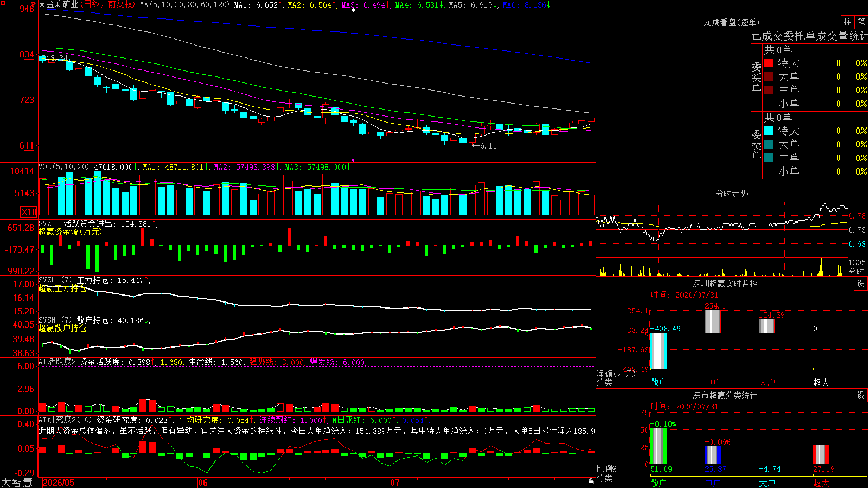Click the green 散户 bar in 深市超赢分类统计

[659, 446]
